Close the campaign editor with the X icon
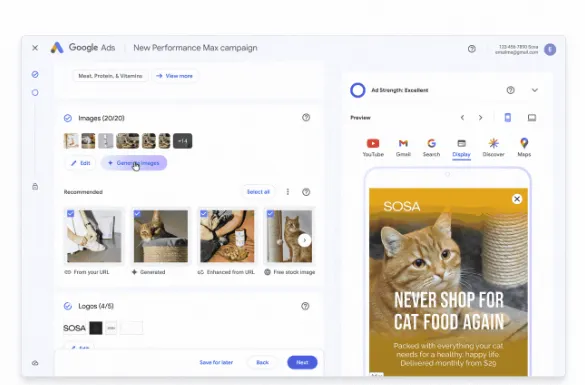The image size is (585, 385). [35, 48]
